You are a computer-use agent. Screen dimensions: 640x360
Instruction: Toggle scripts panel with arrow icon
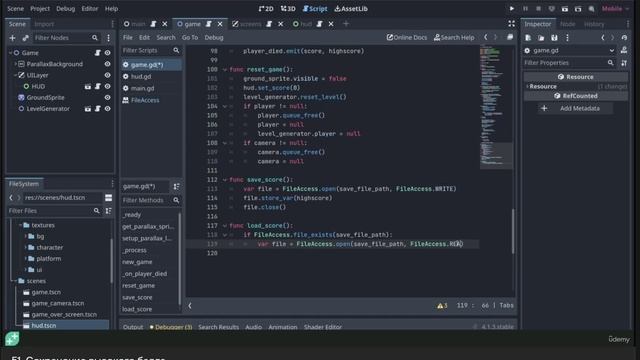tap(190, 305)
